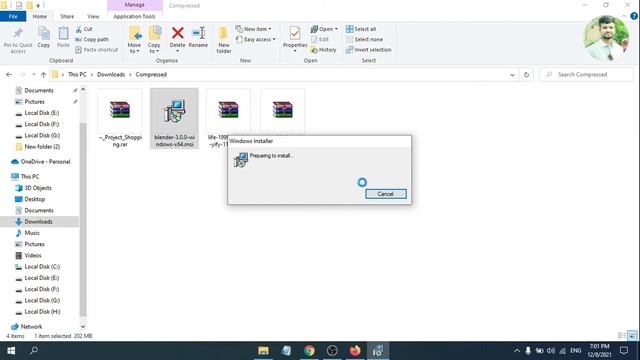
Task: Refresh the Compressed folder view
Action: (527, 75)
